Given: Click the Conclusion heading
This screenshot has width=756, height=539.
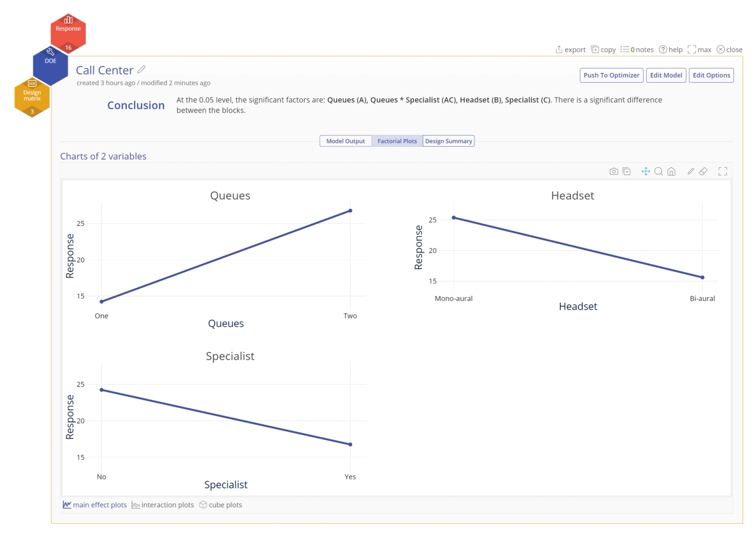Looking at the screenshot, I should click(136, 105).
